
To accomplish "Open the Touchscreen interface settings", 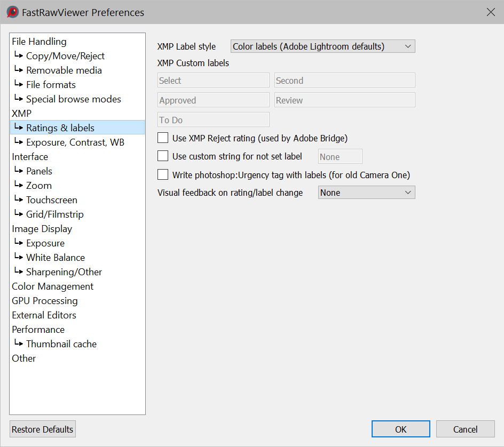I will 51,200.
